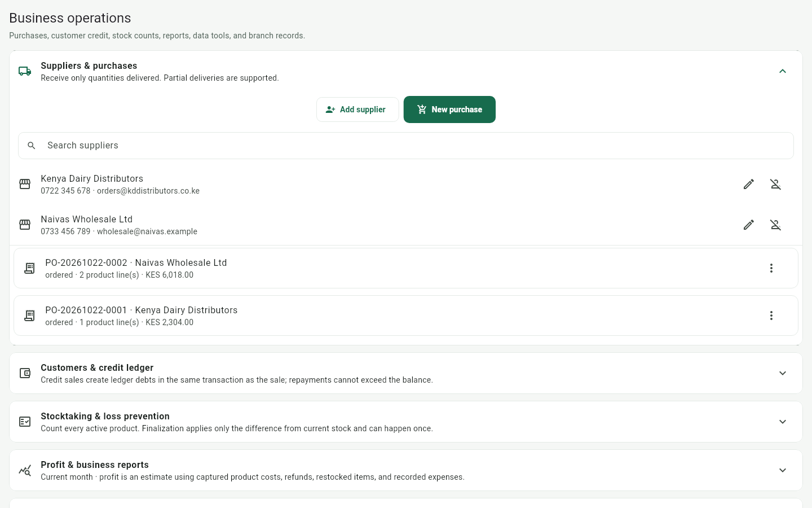Click the Customers & credit ledger heading

tap(97, 367)
